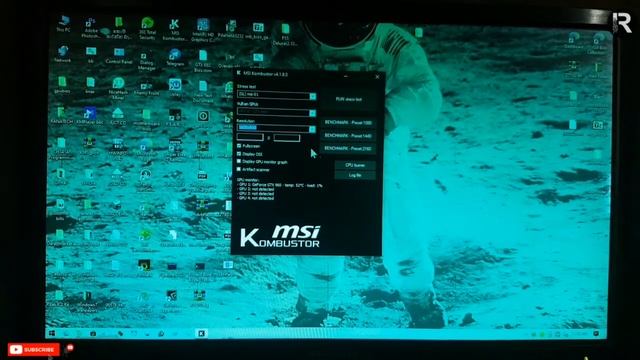Enable the Artifact scanner checkbox
Viewport: 640px width, 360px height.
tap(239, 169)
